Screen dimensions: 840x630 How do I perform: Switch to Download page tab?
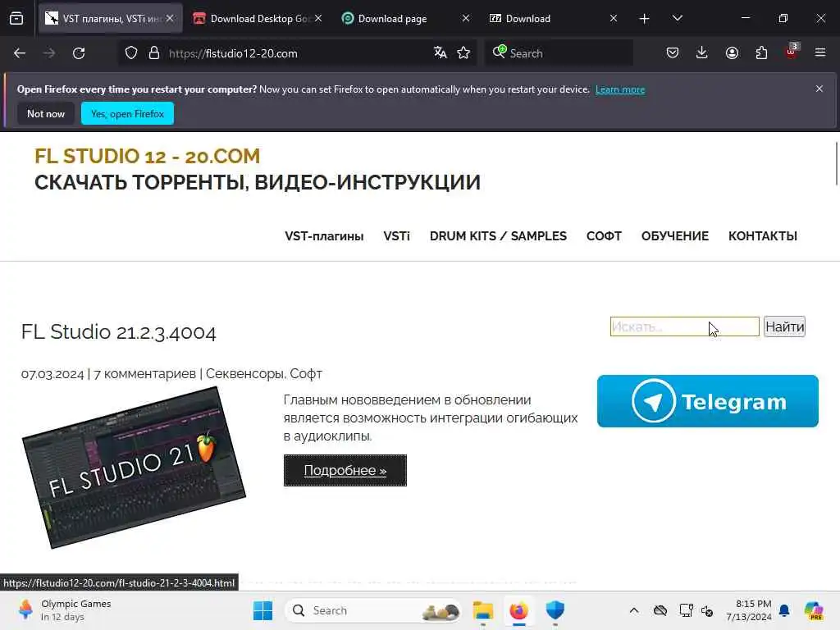[405, 19]
